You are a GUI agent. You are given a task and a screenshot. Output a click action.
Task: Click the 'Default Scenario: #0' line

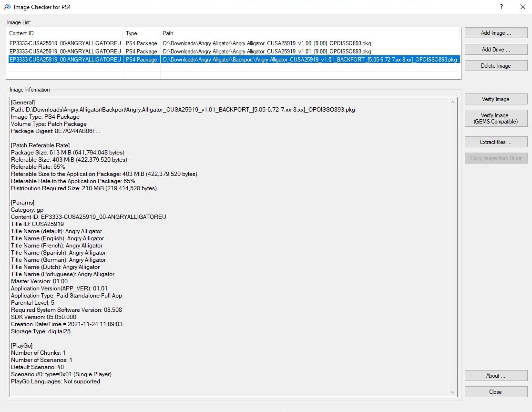coord(37,367)
